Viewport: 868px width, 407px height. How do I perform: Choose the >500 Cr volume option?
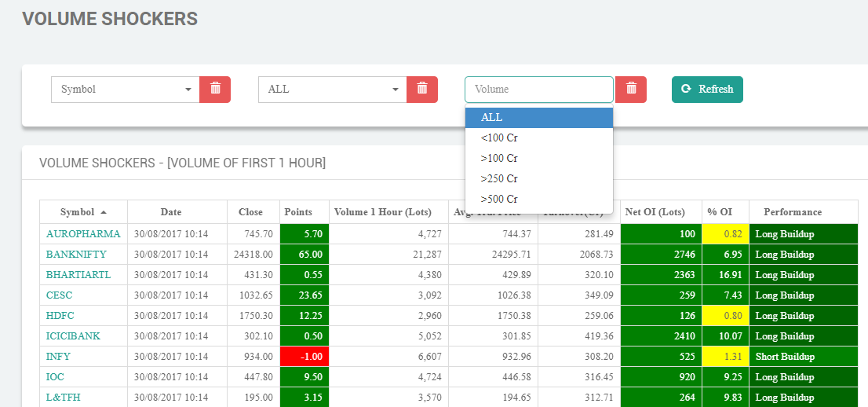[x=539, y=199]
